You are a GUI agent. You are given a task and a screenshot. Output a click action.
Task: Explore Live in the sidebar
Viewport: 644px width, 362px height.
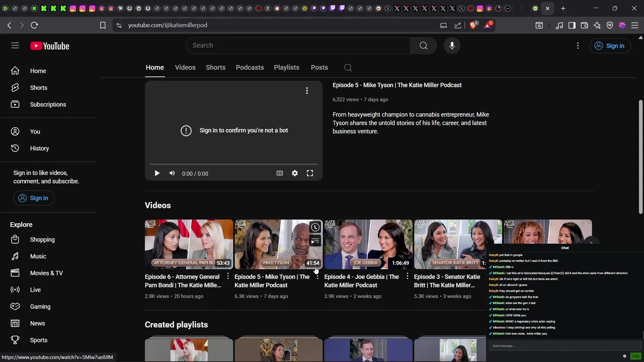(48, 290)
